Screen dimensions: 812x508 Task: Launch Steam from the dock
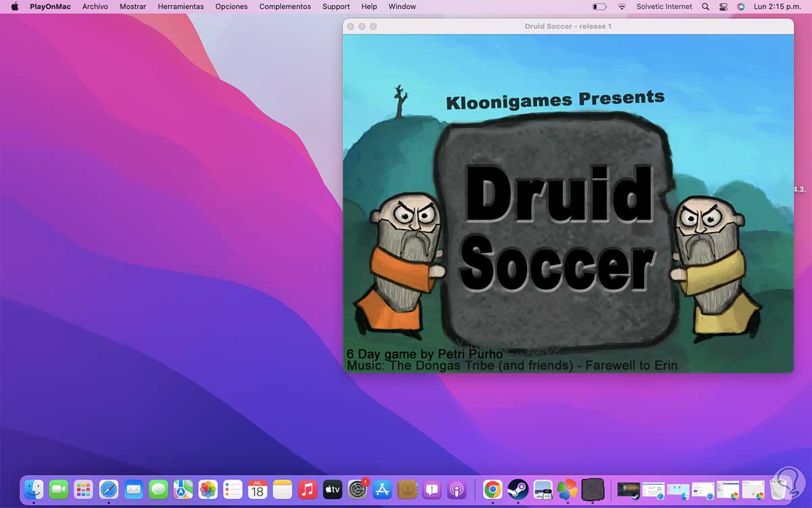point(518,489)
